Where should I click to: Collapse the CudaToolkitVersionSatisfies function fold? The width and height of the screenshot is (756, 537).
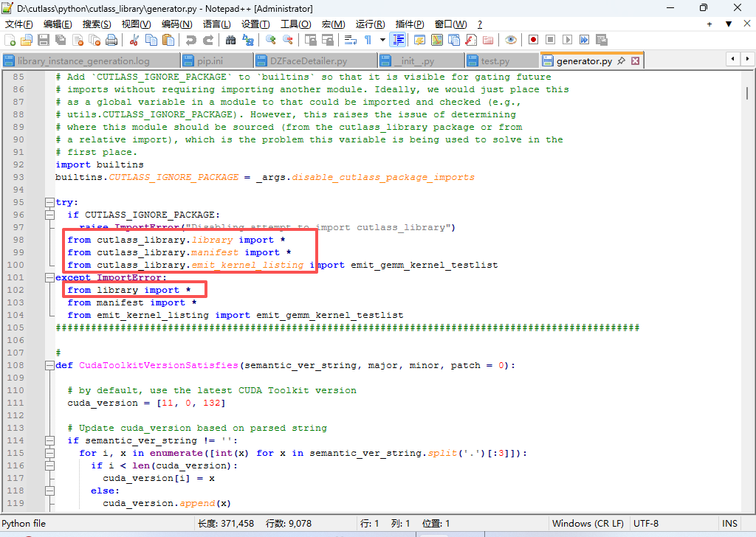50,364
